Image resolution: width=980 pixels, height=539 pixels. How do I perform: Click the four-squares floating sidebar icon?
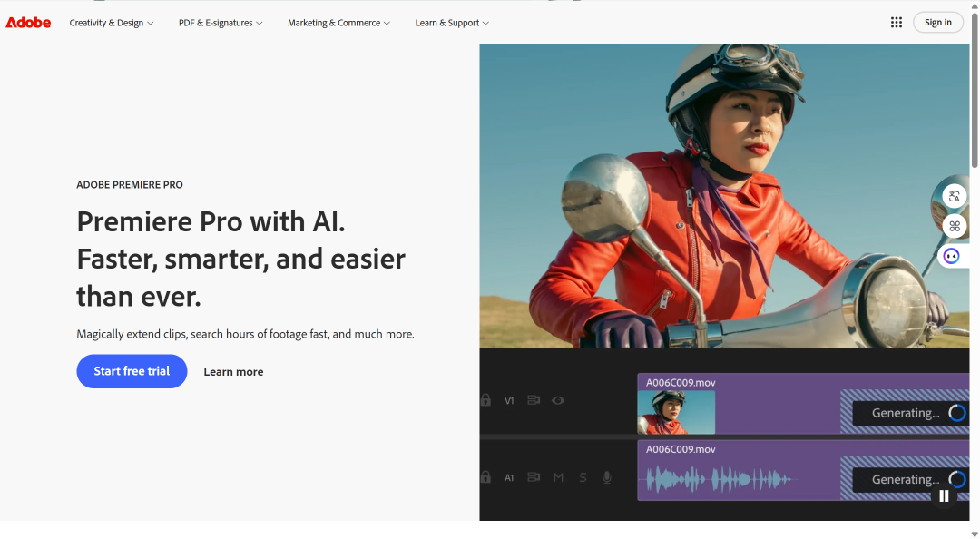tap(955, 226)
